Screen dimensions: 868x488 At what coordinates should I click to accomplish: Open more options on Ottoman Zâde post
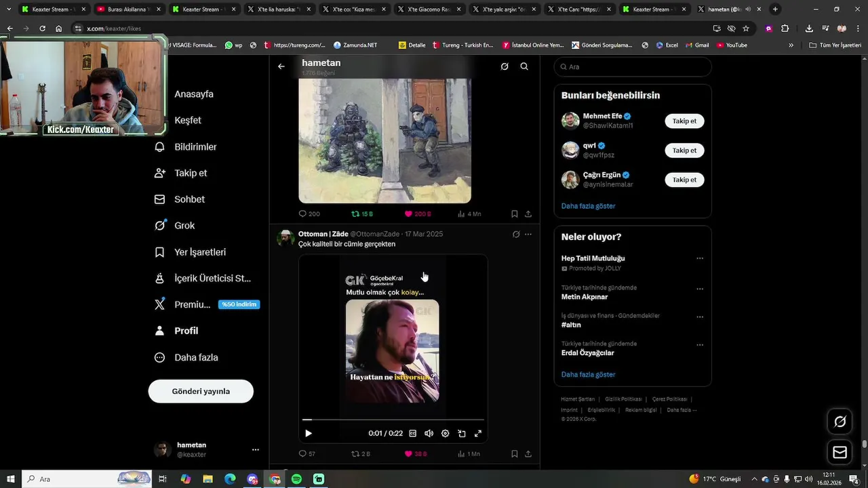tap(528, 234)
